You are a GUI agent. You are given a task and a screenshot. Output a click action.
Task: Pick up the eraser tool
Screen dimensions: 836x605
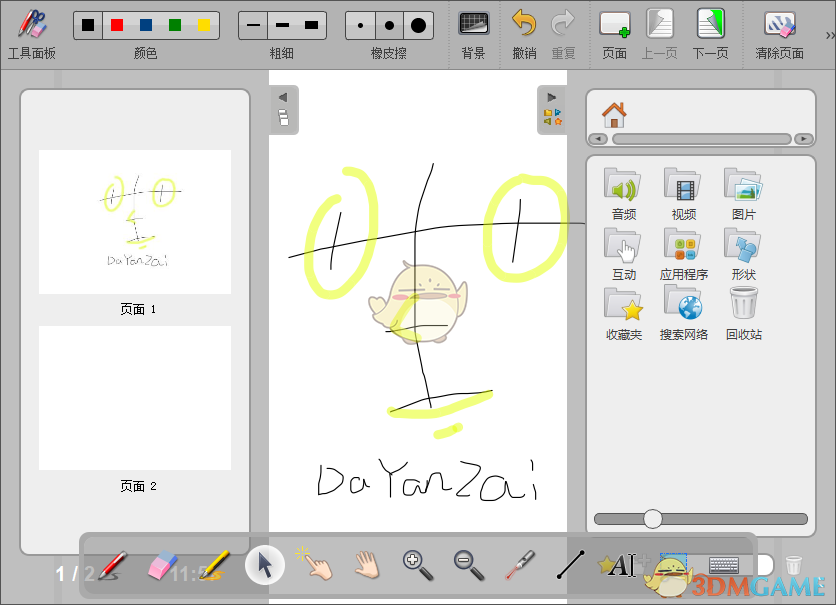click(163, 565)
